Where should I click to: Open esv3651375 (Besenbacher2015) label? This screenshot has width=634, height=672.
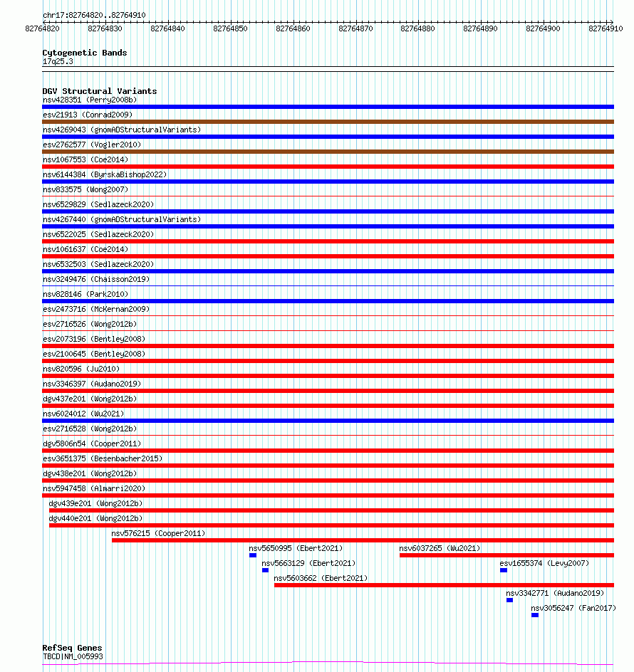103,458
